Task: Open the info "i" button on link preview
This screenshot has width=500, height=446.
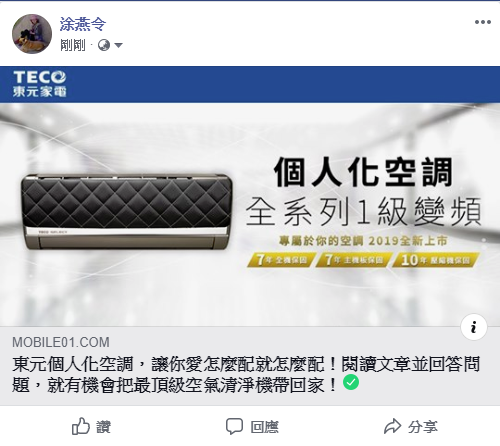Action: click(474, 327)
